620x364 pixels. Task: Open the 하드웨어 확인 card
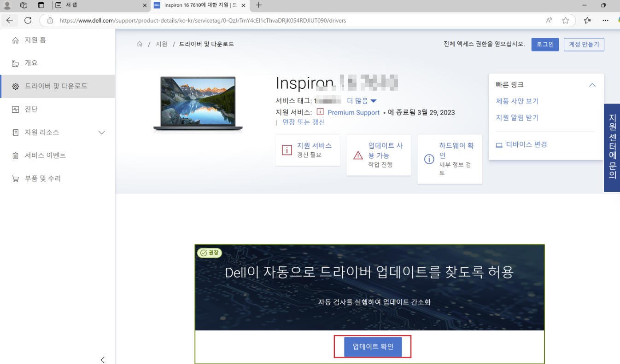click(x=450, y=159)
